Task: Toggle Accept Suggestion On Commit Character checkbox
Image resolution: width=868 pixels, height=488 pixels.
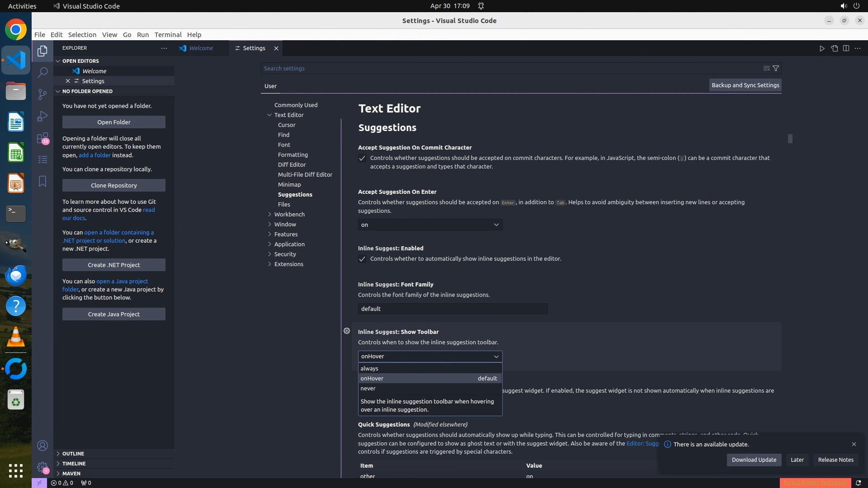Action: 362,158
